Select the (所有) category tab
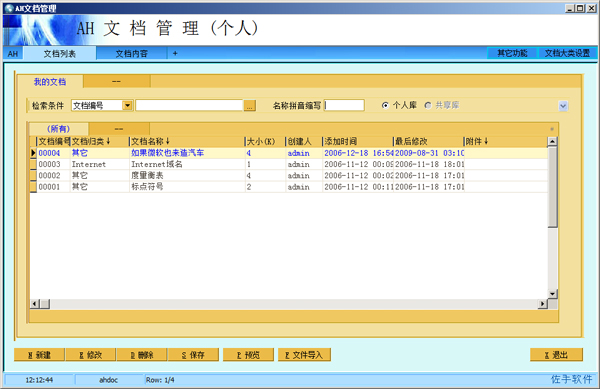600x389 pixels. 58,129
